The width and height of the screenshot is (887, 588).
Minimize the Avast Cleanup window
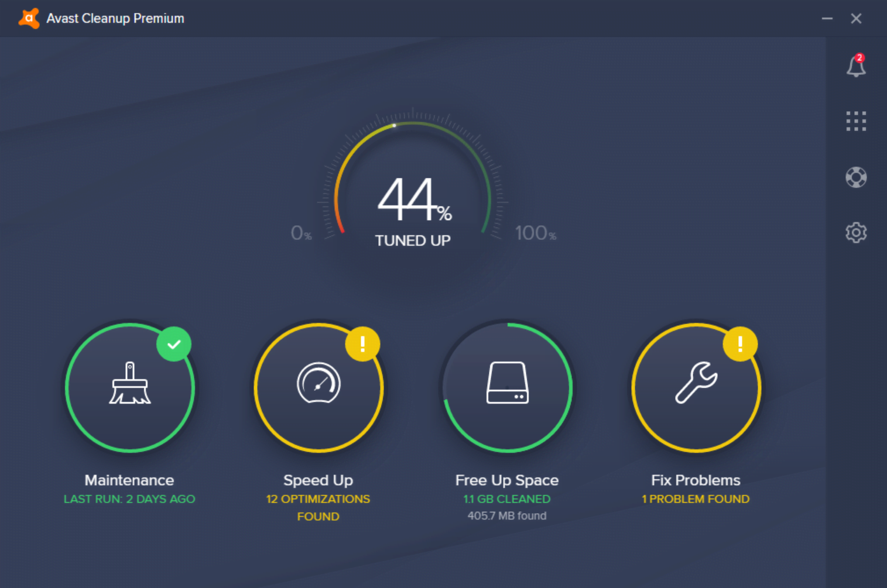click(x=827, y=19)
